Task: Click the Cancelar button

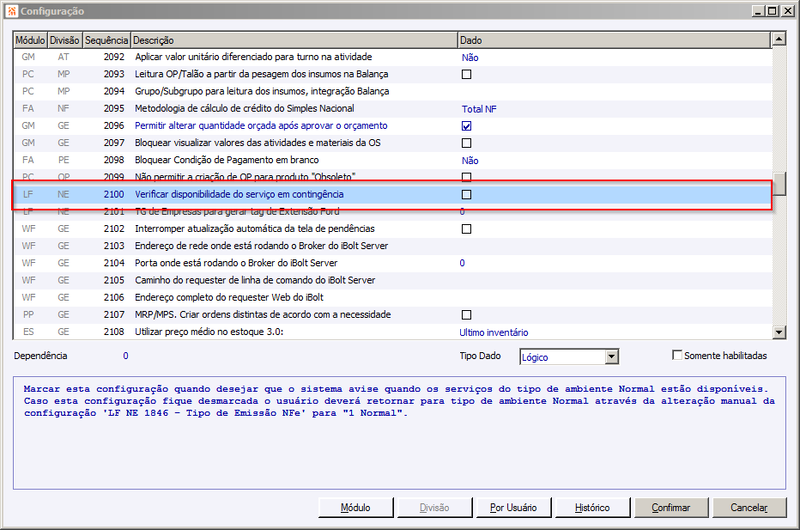Action: point(749,508)
